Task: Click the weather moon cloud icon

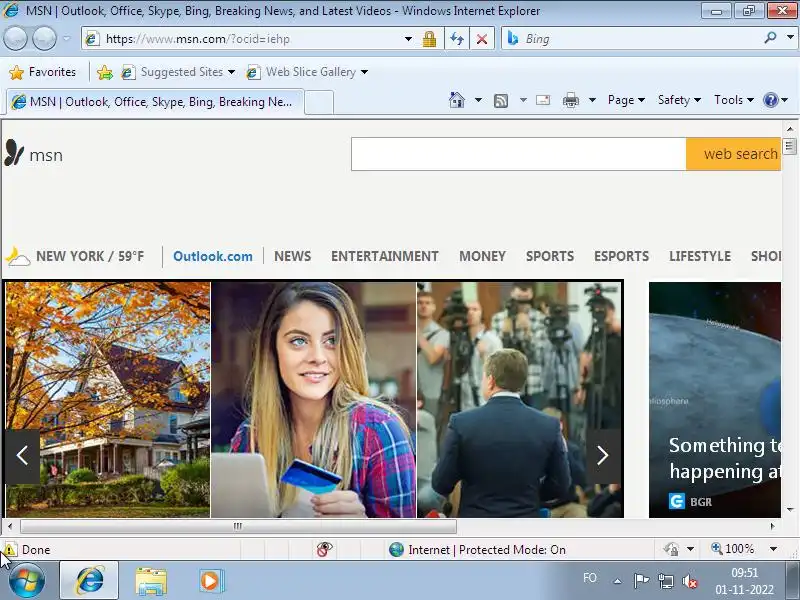Action: click(x=18, y=257)
